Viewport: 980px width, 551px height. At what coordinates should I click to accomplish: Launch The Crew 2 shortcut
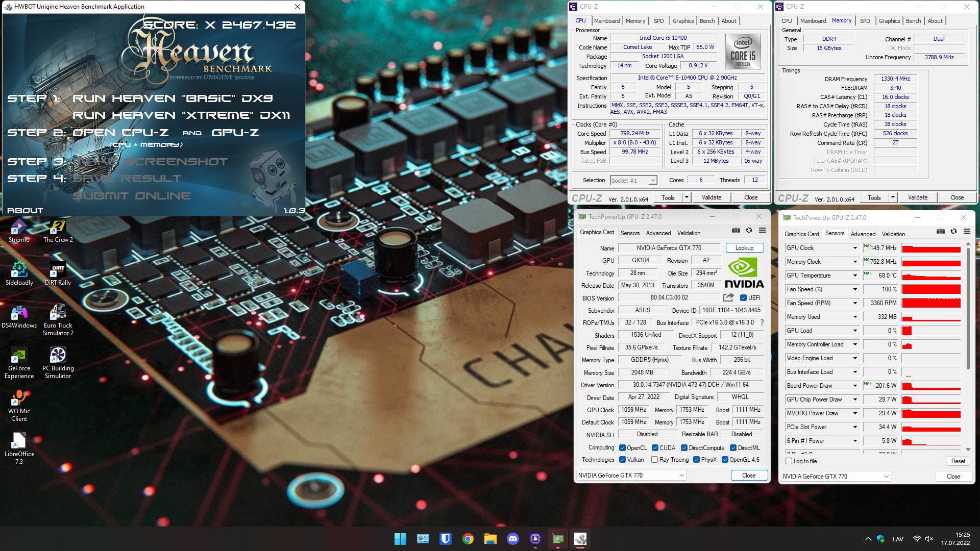[x=58, y=231]
